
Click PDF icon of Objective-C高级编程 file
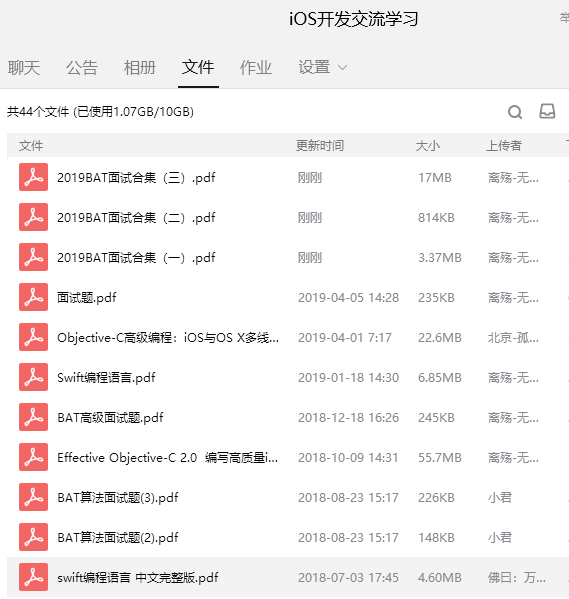(34, 337)
